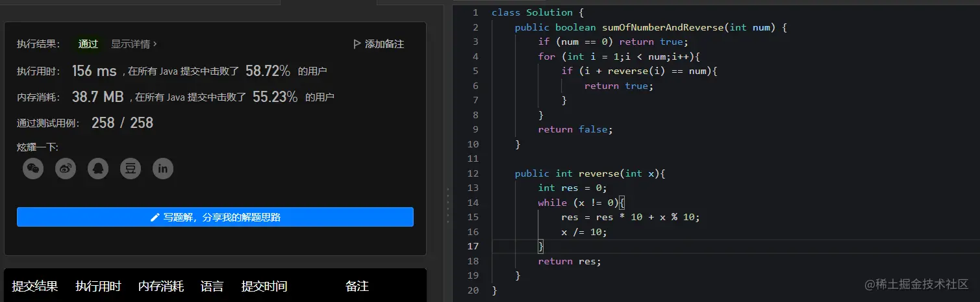This screenshot has height=302, width=980.
Task: Click line number 12 in editor gutter
Action: click(x=473, y=173)
